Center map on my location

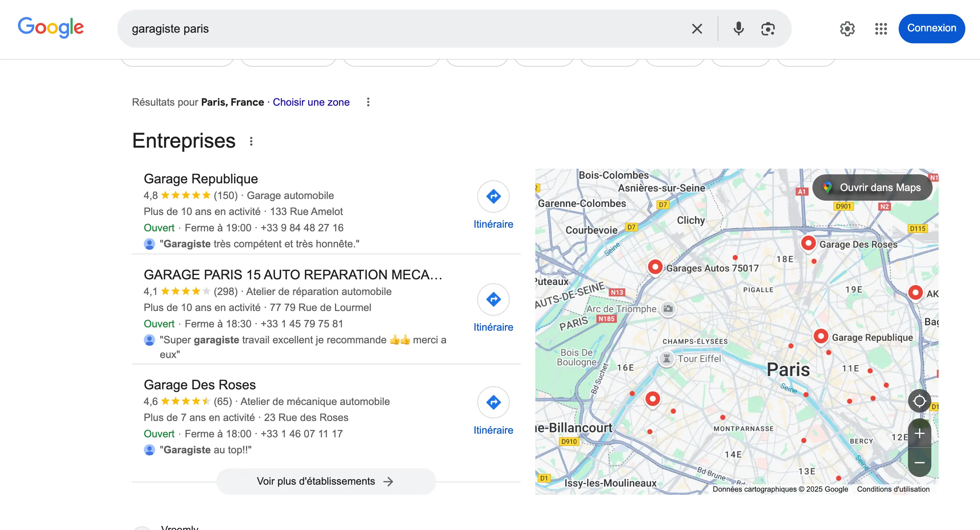[919, 401]
